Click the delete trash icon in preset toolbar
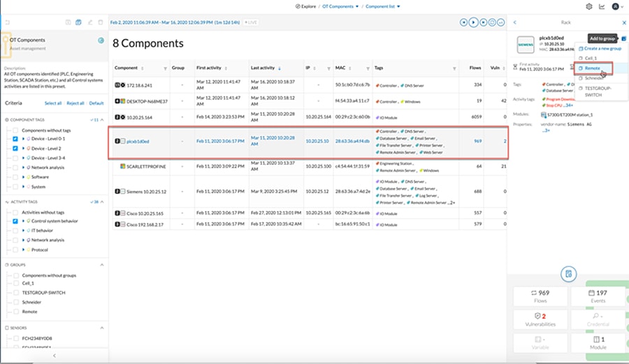This screenshot has width=629, height=364. point(101,22)
